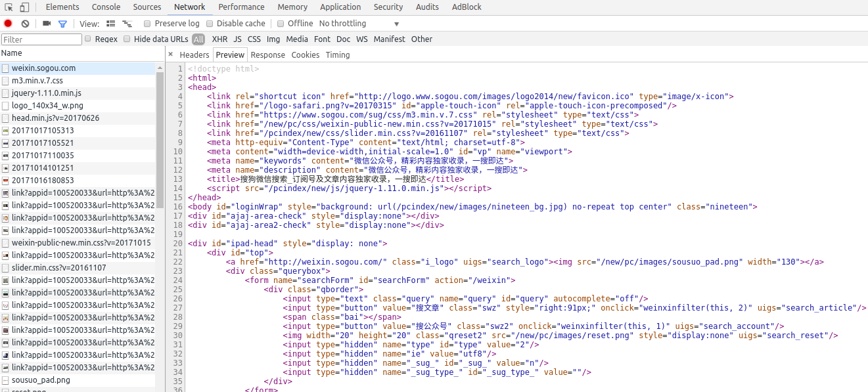Switch to the Console tab
The height and width of the screenshot is (392, 868).
point(106,7)
